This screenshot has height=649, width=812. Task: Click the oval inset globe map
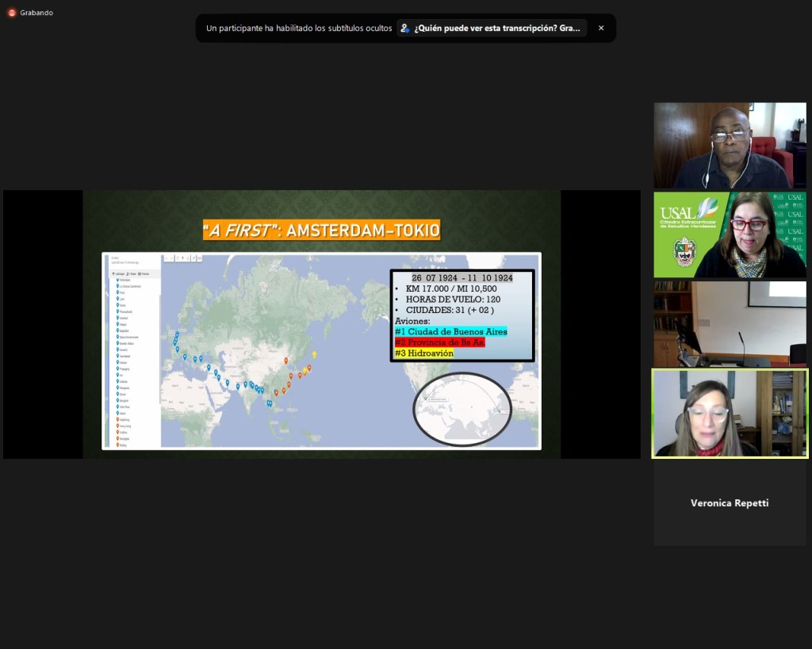[x=462, y=409]
